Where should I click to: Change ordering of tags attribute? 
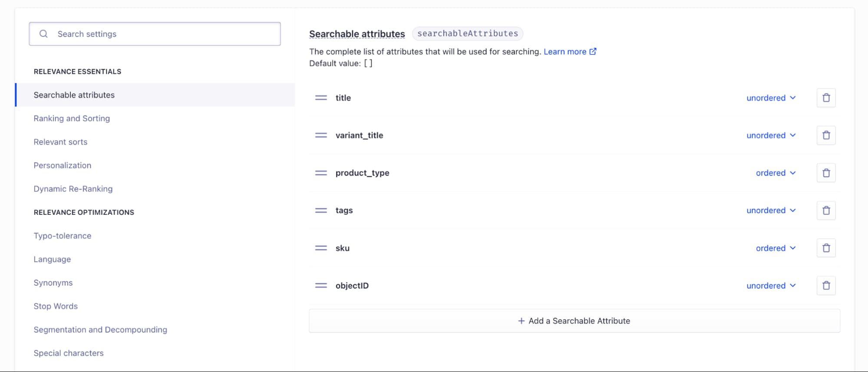point(771,211)
